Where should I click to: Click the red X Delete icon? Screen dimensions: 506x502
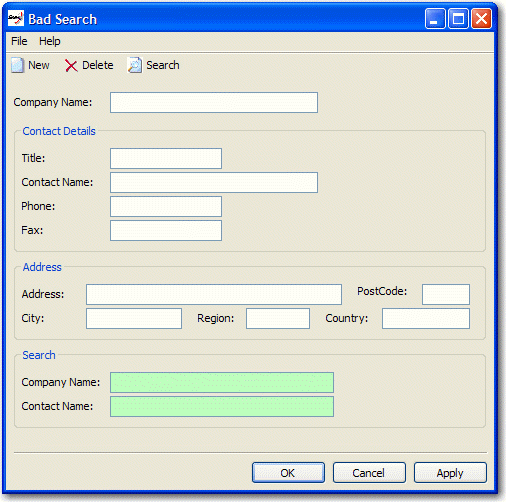click(71, 66)
